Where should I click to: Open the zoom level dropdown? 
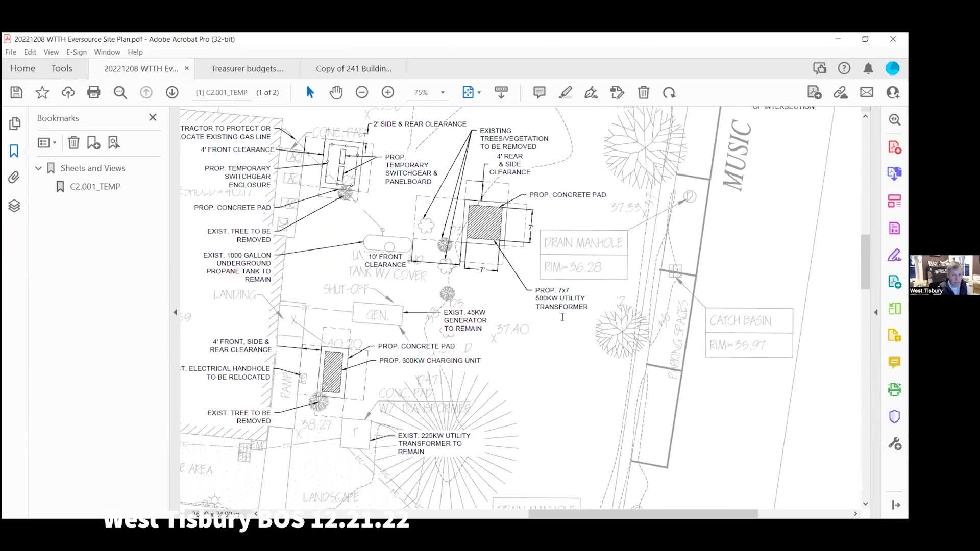point(443,93)
